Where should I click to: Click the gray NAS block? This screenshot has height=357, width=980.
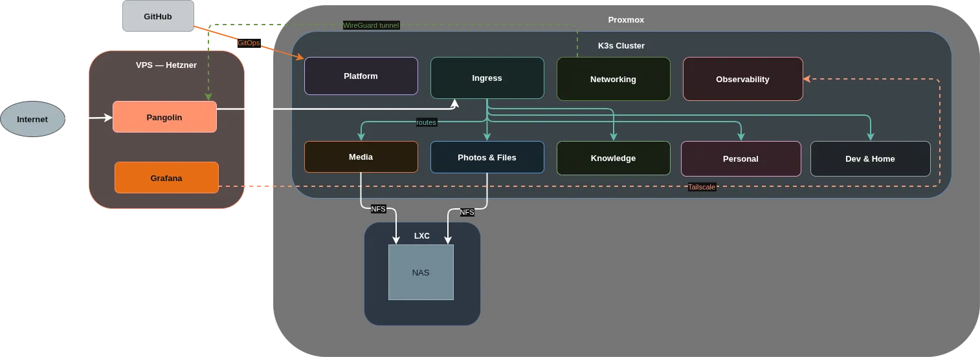pos(421,272)
